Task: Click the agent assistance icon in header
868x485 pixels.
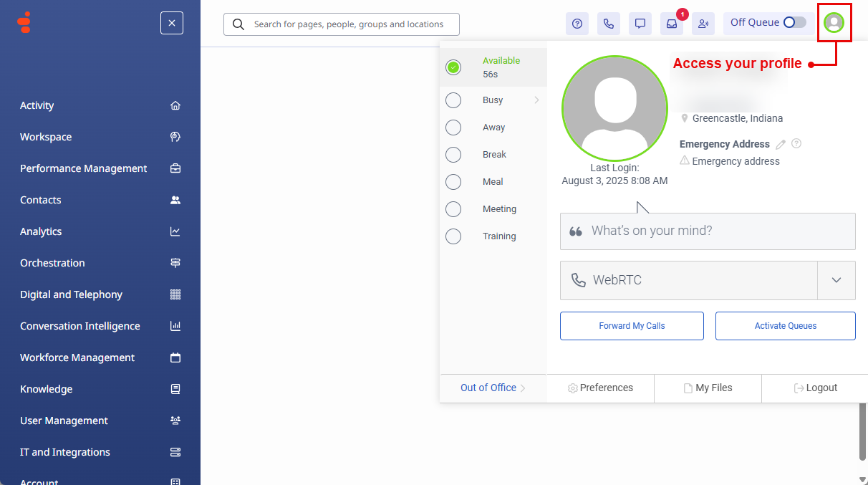Action: pyautogui.click(x=703, y=24)
